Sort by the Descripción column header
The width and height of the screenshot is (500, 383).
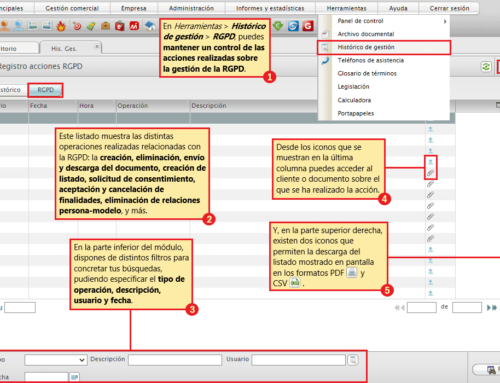point(254,106)
